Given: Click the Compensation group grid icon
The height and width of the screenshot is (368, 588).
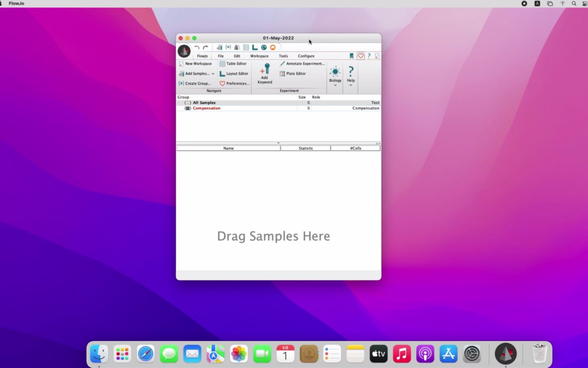Looking at the screenshot, I should coord(188,108).
